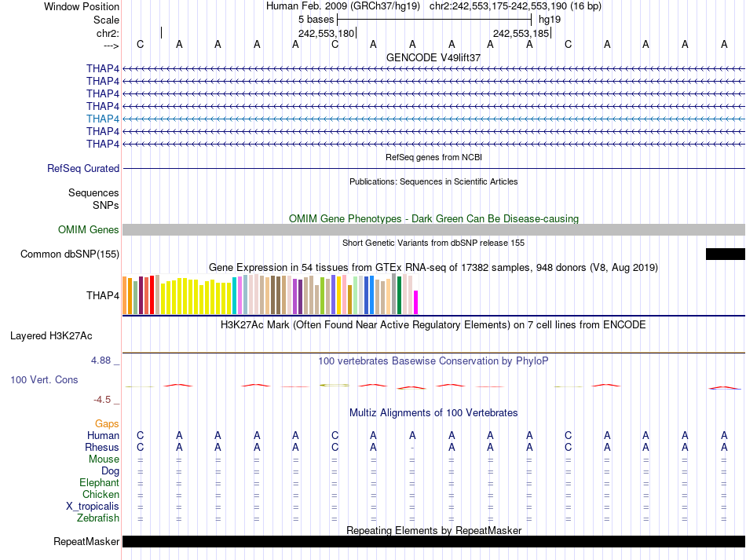746x560 pixels.
Task: Click the Zebrafish species label
Action: tap(98, 518)
